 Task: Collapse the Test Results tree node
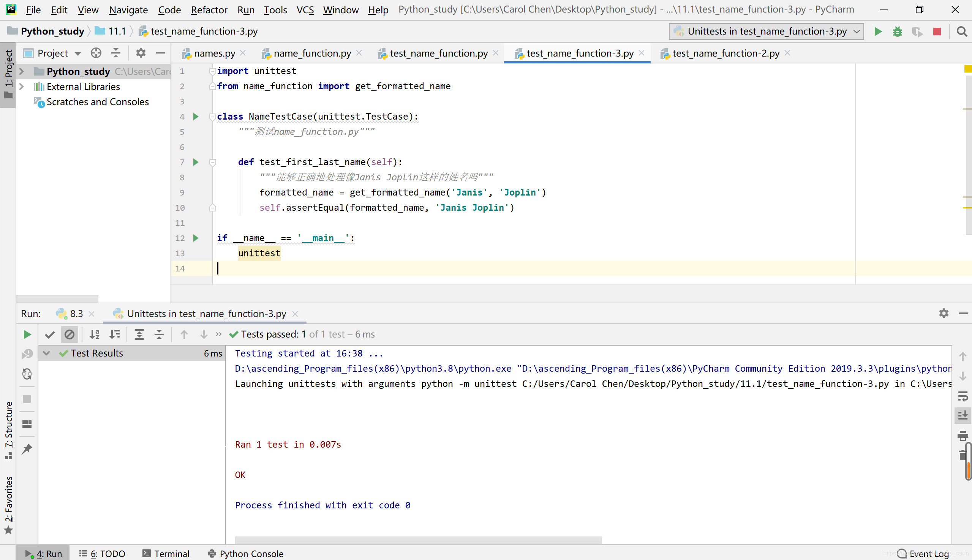[47, 353]
